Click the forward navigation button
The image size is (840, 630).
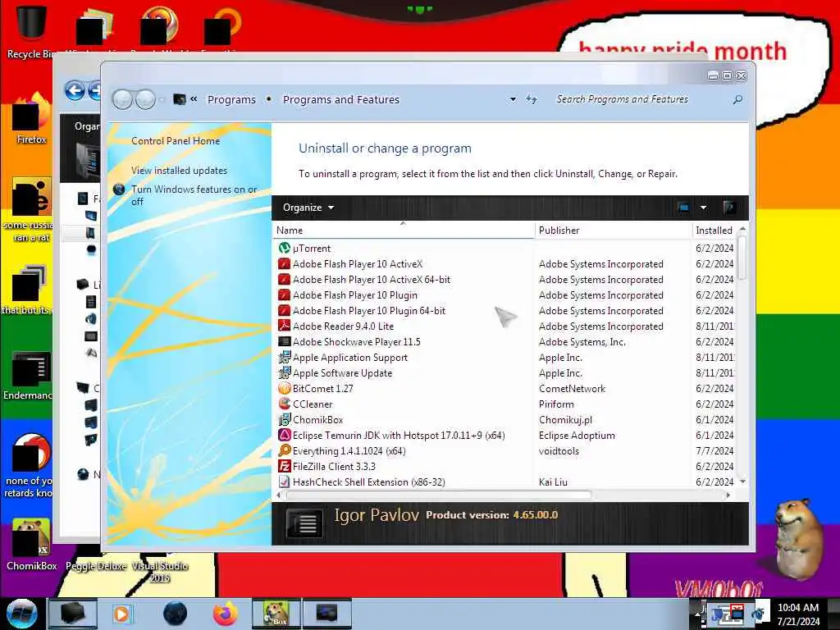[x=145, y=99]
